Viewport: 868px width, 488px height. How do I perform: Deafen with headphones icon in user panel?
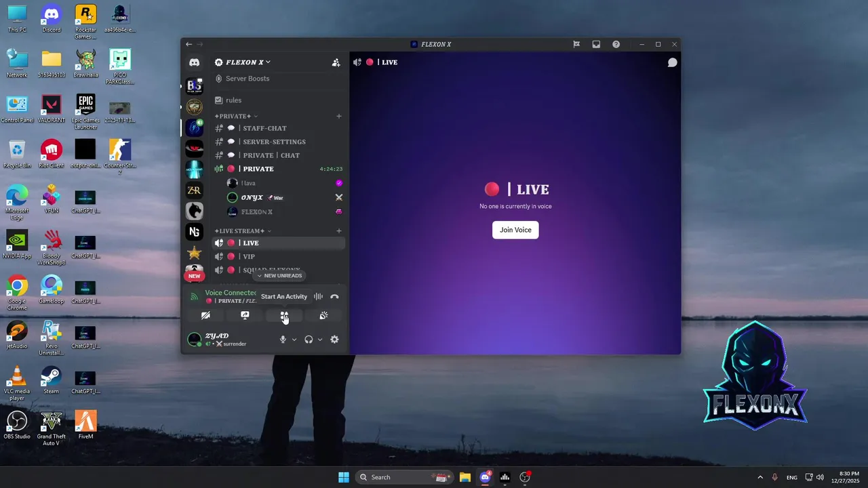pos(309,340)
